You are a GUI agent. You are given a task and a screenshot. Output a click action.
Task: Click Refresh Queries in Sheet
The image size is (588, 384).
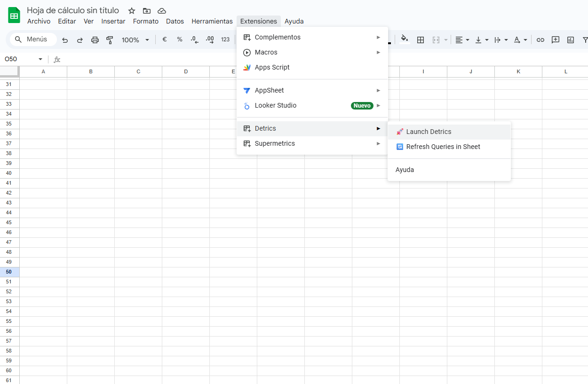click(442, 147)
